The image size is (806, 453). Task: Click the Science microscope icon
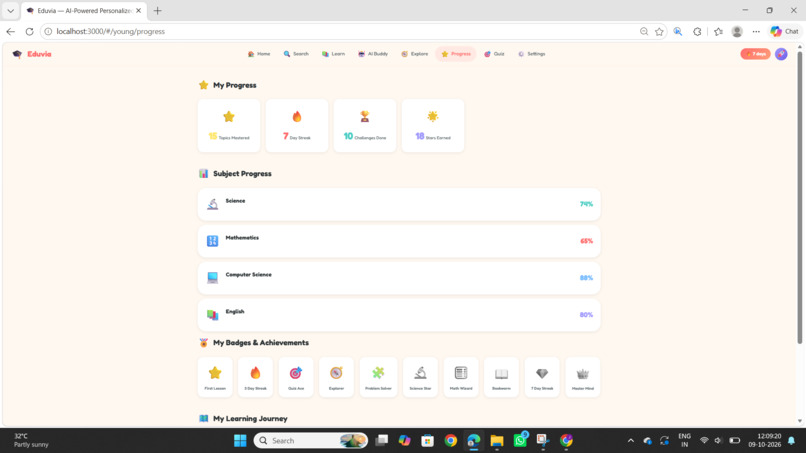tap(212, 204)
